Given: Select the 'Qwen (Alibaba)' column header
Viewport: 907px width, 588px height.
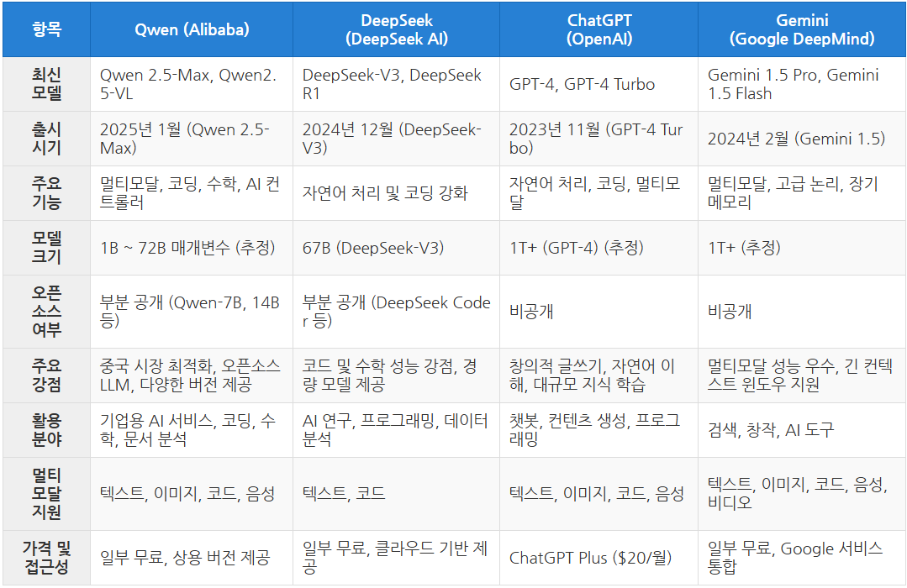Looking at the screenshot, I should click(x=192, y=29).
